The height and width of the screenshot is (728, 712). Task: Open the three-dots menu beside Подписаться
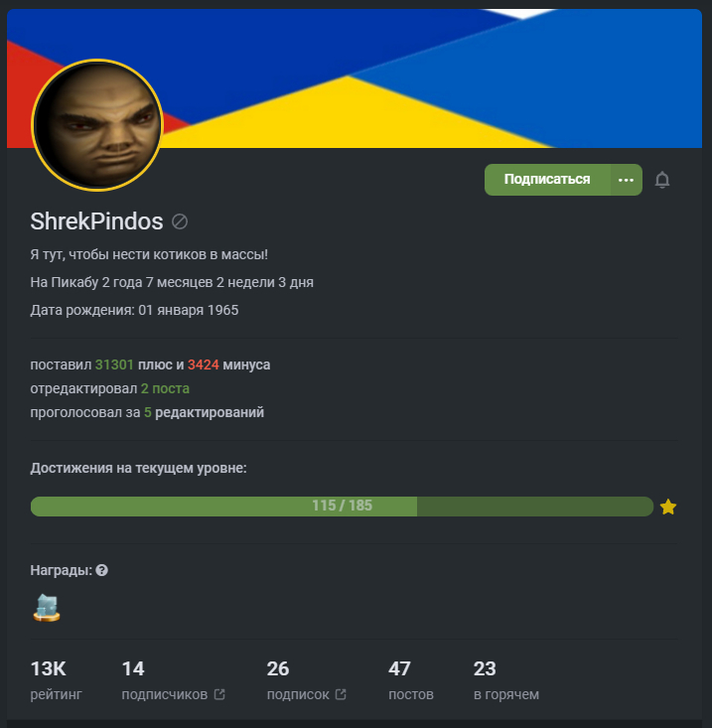[627, 180]
